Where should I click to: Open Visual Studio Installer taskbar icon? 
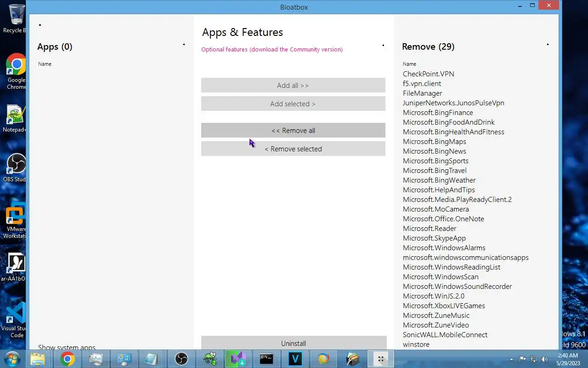(238, 358)
